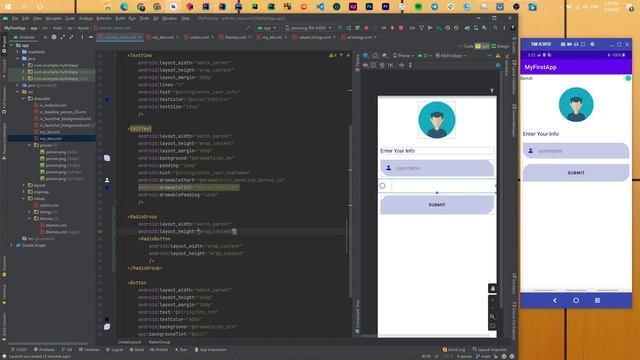Open the Phone device preview dropdown
Screen dimensions: 640x360
(403, 56)
